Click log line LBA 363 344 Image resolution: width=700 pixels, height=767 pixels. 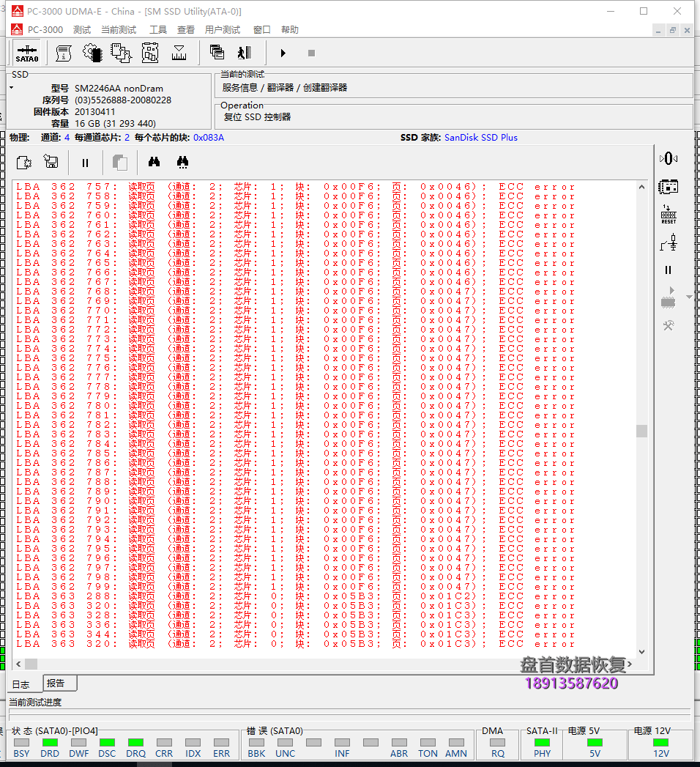pos(296,634)
